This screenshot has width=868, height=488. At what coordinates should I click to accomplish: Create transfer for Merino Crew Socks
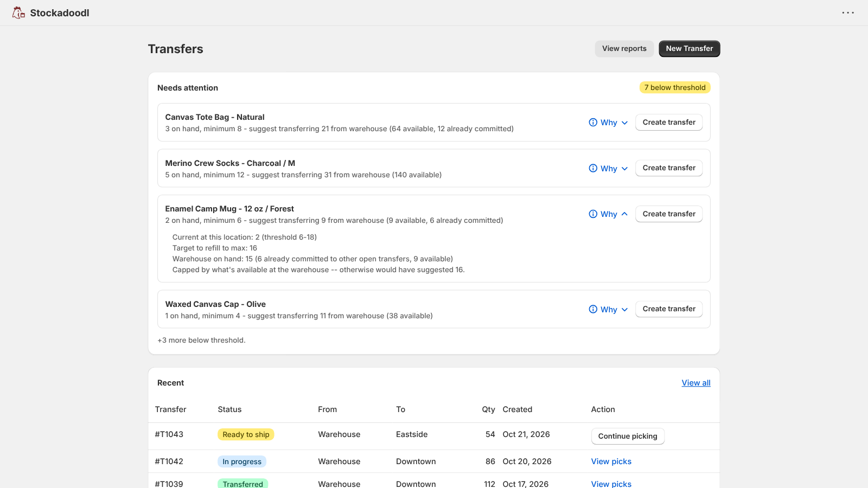point(669,168)
